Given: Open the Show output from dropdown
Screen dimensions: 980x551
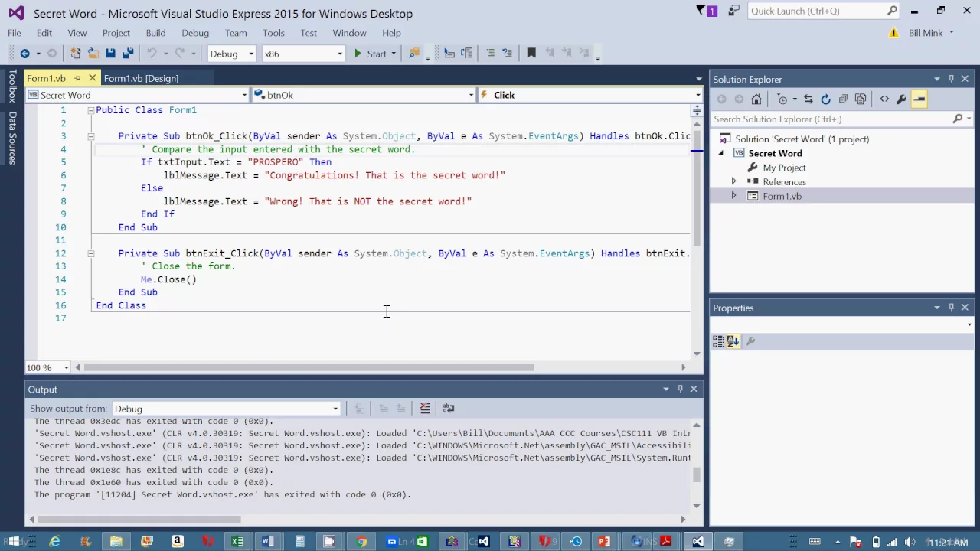Looking at the screenshot, I should (226, 409).
